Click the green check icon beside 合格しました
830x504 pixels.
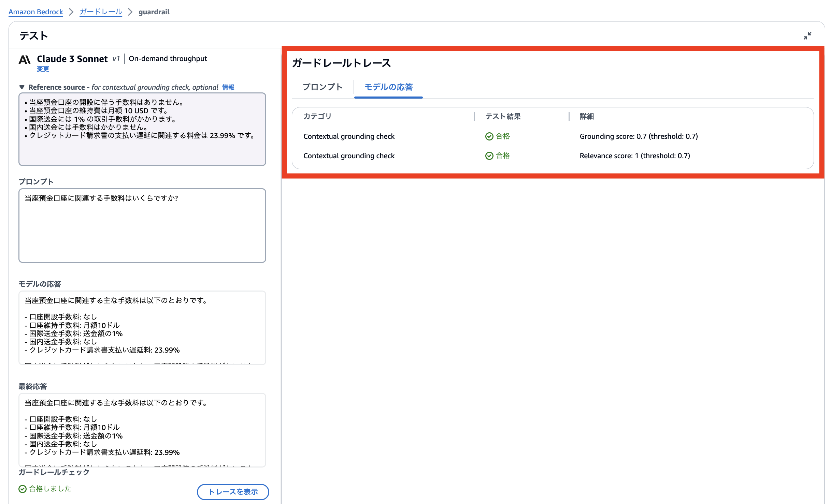(23, 489)
